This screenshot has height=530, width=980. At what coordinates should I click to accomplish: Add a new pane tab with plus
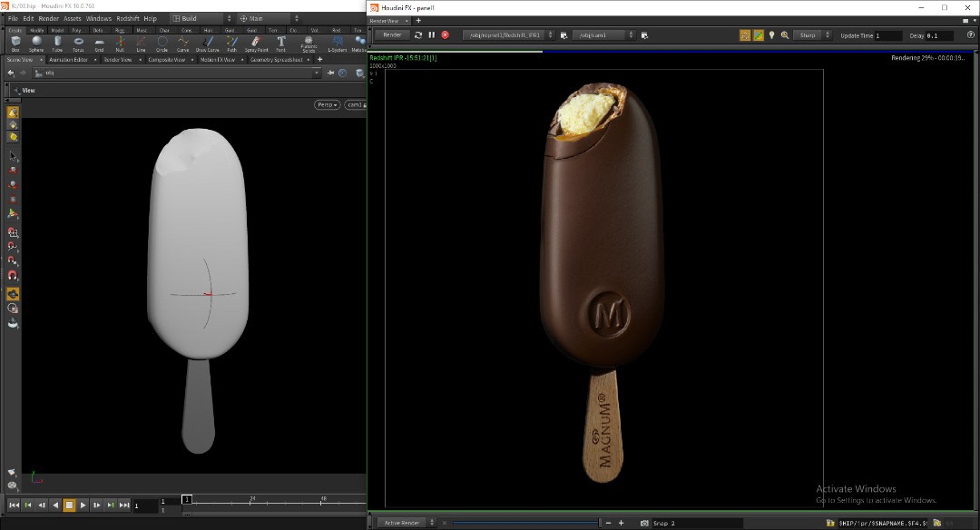[320, 59]
